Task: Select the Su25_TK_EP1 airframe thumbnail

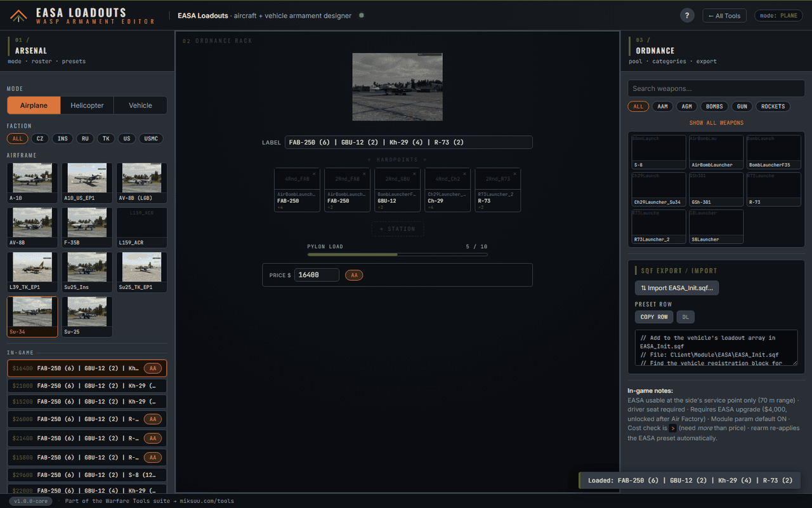Action: 142,272
